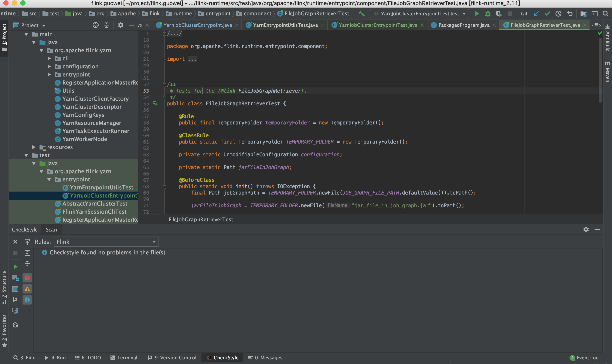
Task: Open the Git history clock icon
Action: tap(558, 14)
